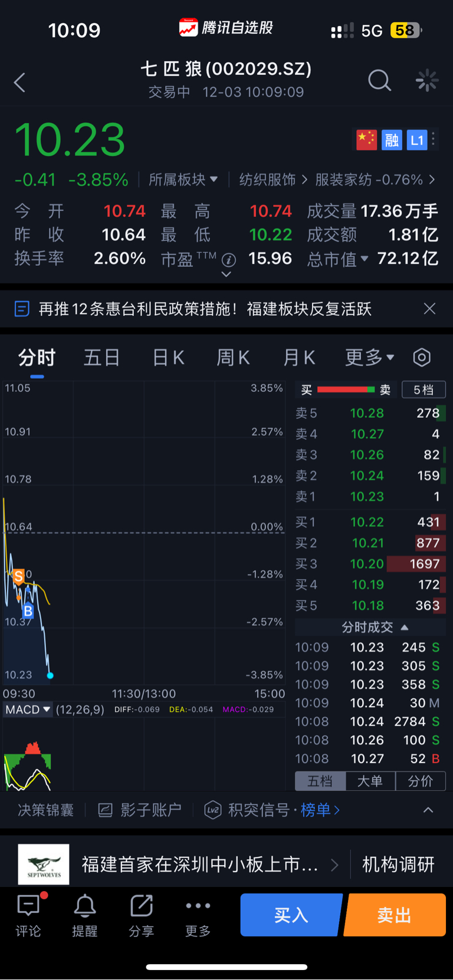Select the 分时 chart tab
The width and height of the screenshot is (453, 980).
pyautogui.click(x=37, y=357)
